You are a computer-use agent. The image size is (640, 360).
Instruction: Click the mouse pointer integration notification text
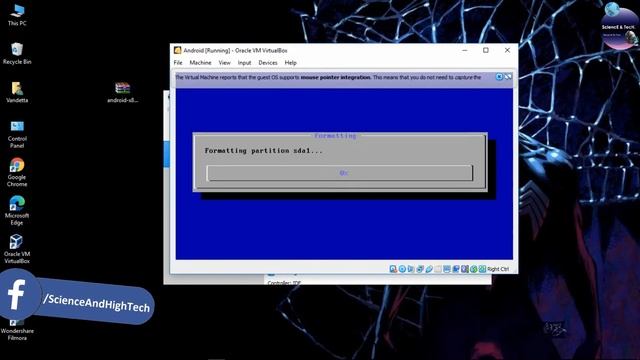point(328,77)
